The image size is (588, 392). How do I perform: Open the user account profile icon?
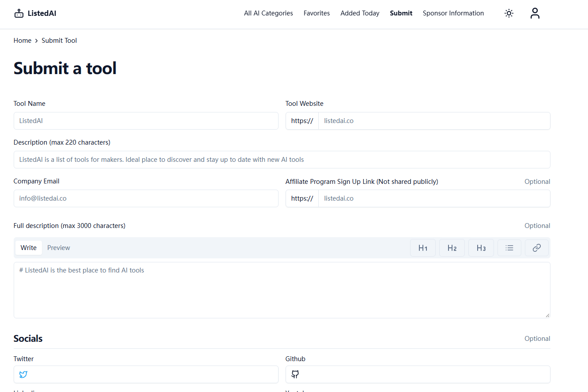click(535, 13)
